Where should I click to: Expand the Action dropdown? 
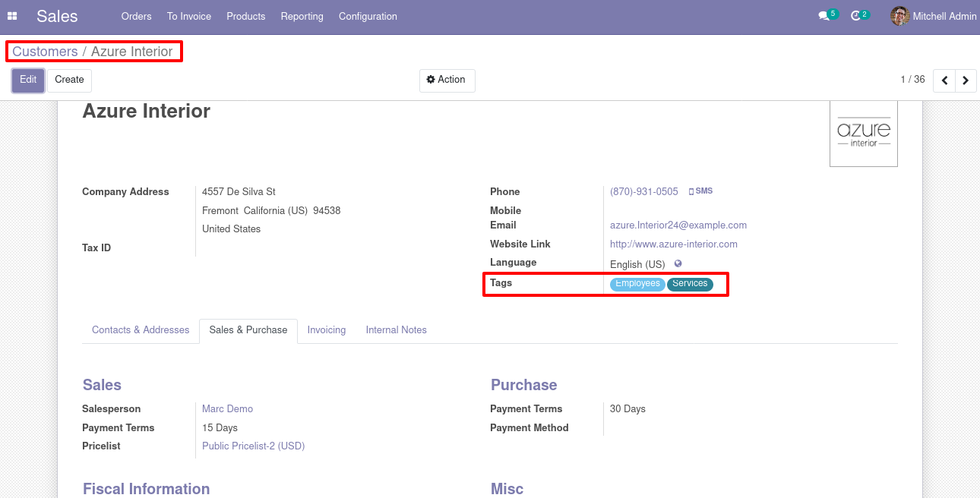447,80
